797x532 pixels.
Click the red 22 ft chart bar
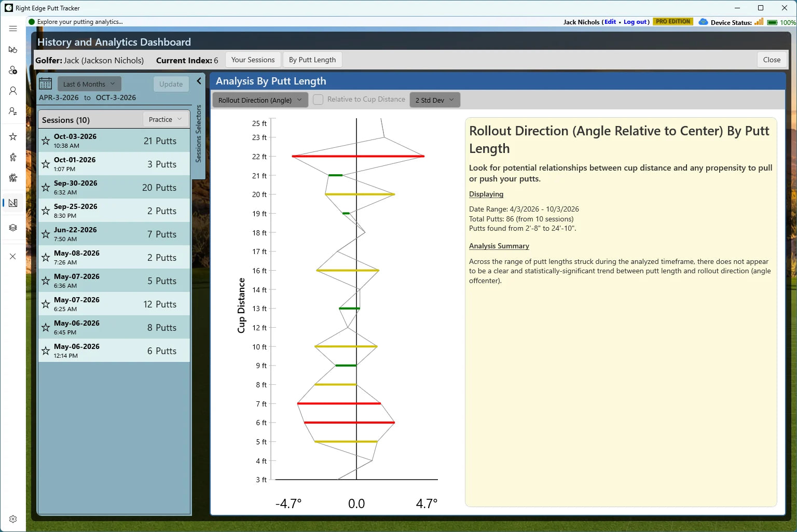[x=358, y=156]
